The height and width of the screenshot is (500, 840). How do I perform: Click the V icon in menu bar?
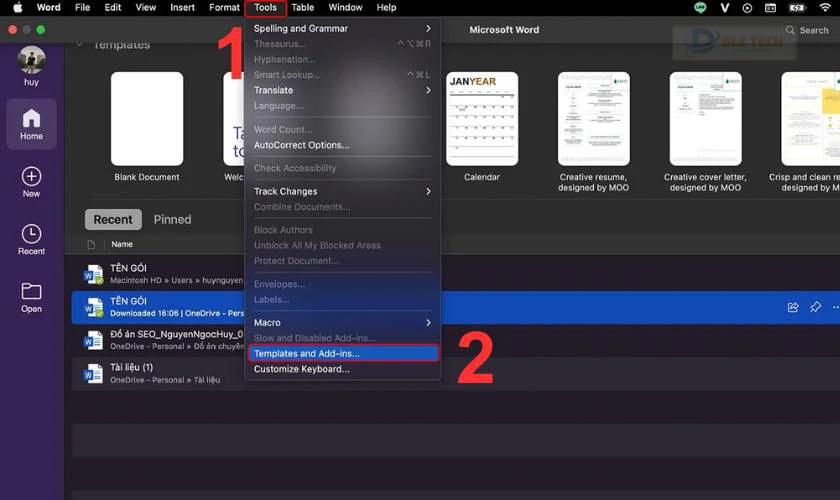724,8
